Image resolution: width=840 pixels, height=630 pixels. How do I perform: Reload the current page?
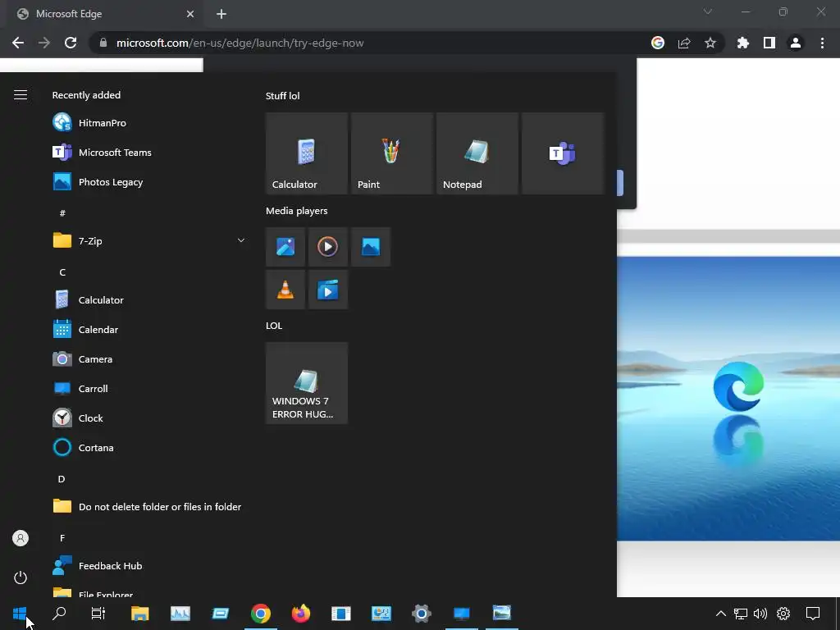71,43
